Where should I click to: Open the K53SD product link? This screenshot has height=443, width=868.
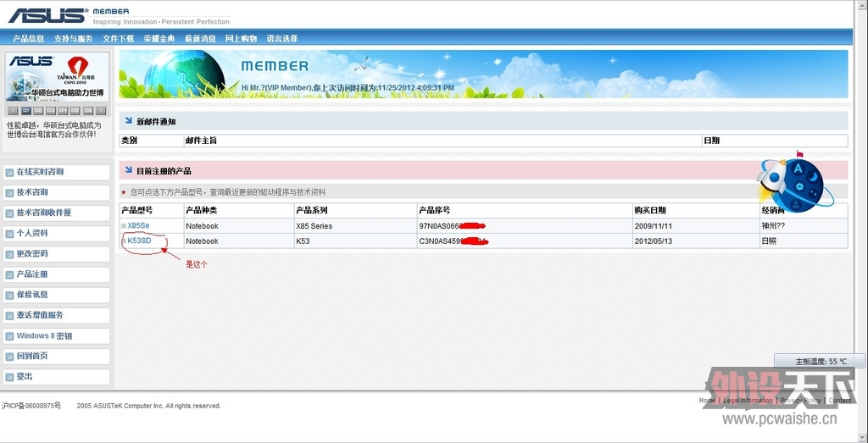(x=140, y=241)
